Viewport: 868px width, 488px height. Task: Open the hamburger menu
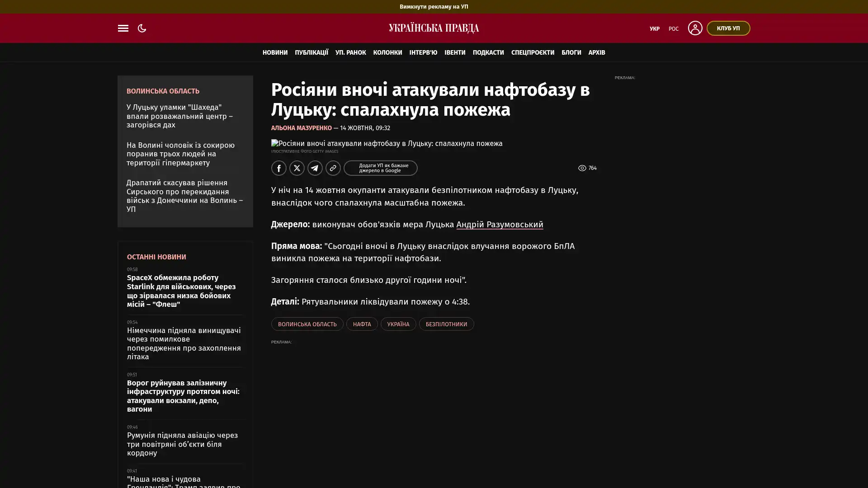pyautogui.click(x=123, y=28)
